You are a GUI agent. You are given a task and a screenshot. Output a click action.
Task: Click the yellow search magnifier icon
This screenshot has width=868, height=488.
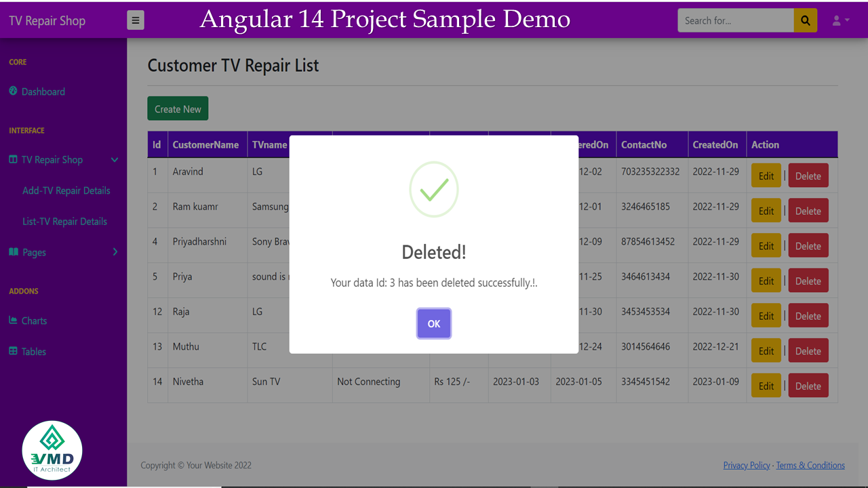point(805,20)
